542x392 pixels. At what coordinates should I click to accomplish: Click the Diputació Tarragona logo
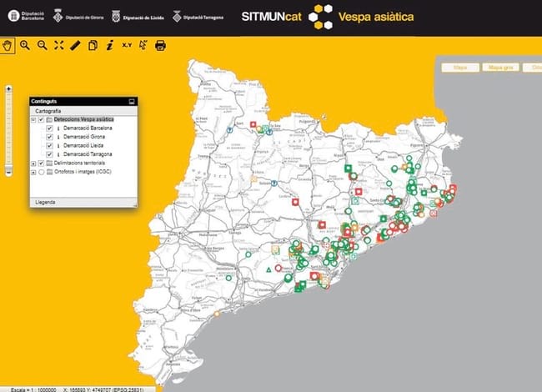click(198, 17)
